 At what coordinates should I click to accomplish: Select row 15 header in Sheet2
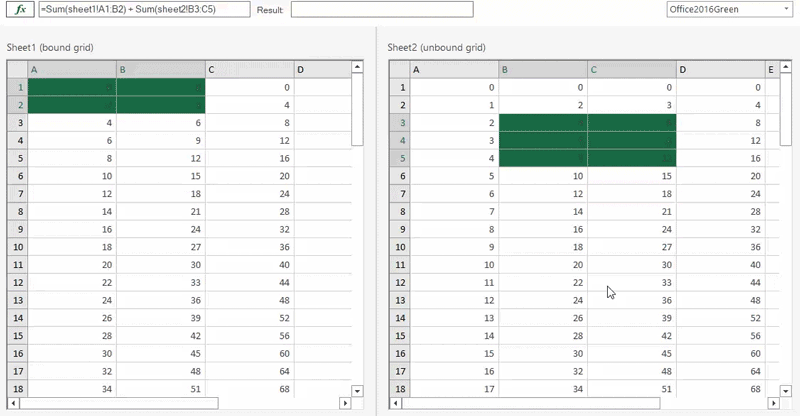(400, 336)
